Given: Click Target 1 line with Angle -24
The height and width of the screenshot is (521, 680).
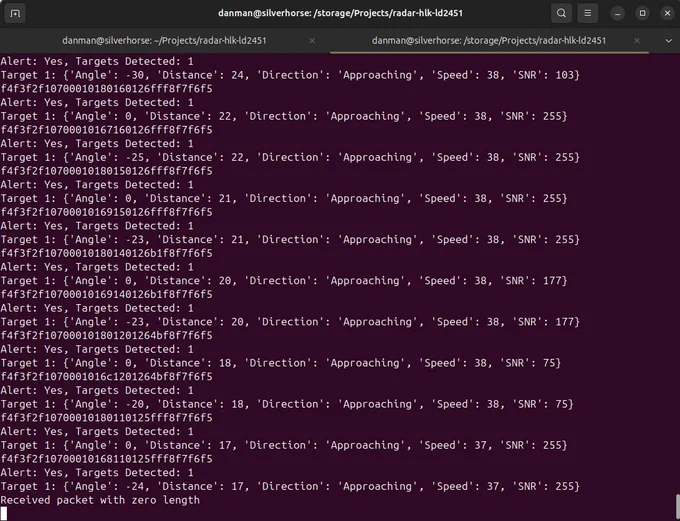Looking at the screenshot, I should (290, 486).
